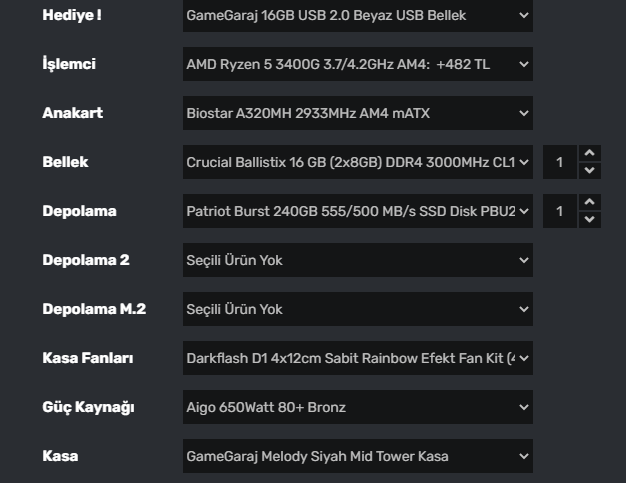Open the Depolama M.2 dropdown

point(357,309)
